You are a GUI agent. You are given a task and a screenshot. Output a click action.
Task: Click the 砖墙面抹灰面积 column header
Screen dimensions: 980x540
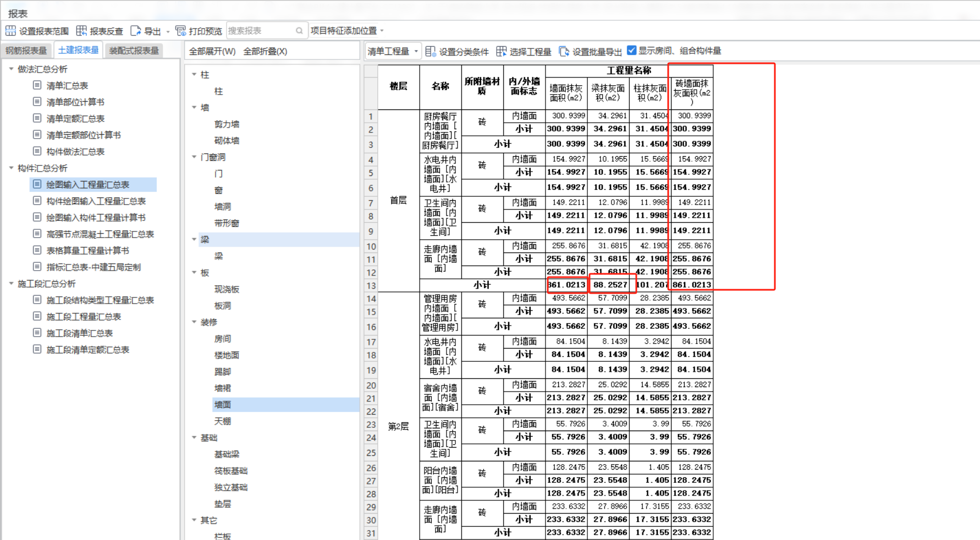[x=692, y=93]
